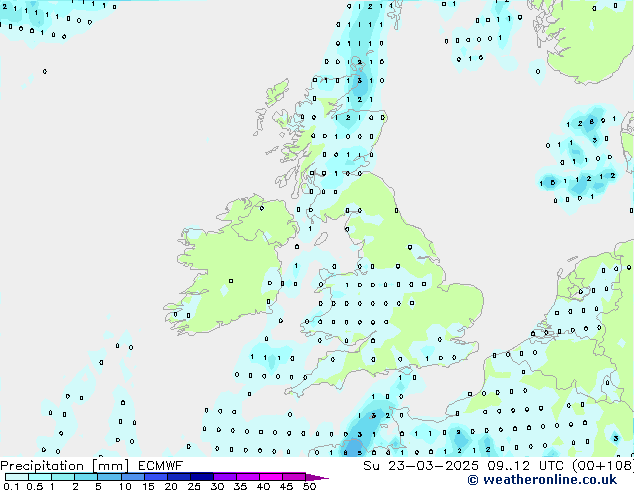This screenshot has height=490, width=634.
Task: Click the above-50 mm arrow swatch
Action: (x=316, y=477)
